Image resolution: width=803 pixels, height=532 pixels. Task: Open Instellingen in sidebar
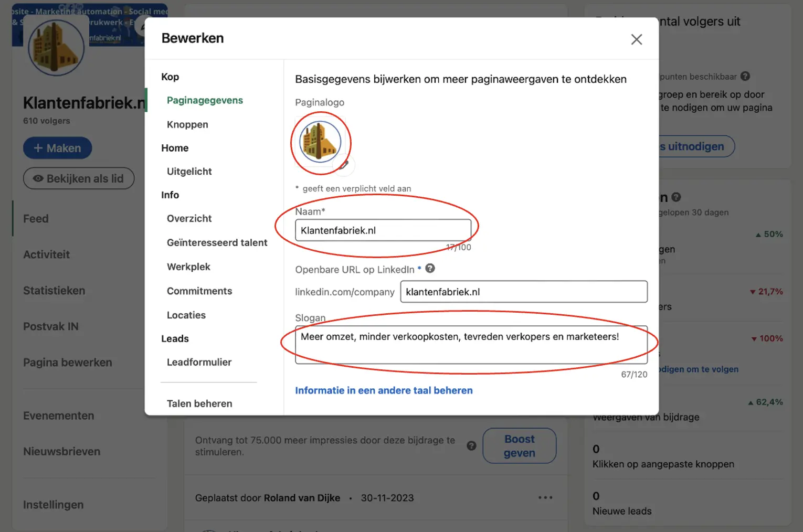53,505
